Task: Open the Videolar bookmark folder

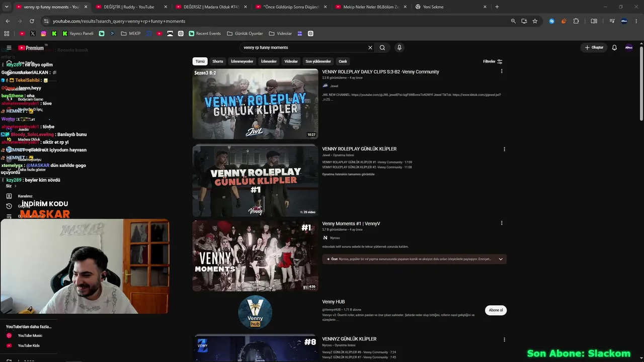Action: click(280, 34)
